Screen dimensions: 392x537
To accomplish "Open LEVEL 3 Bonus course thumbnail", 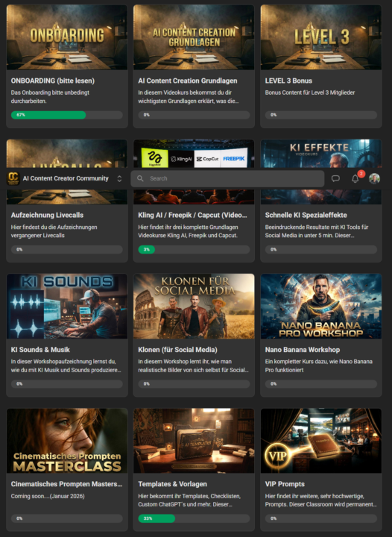I will pos(321,37).
